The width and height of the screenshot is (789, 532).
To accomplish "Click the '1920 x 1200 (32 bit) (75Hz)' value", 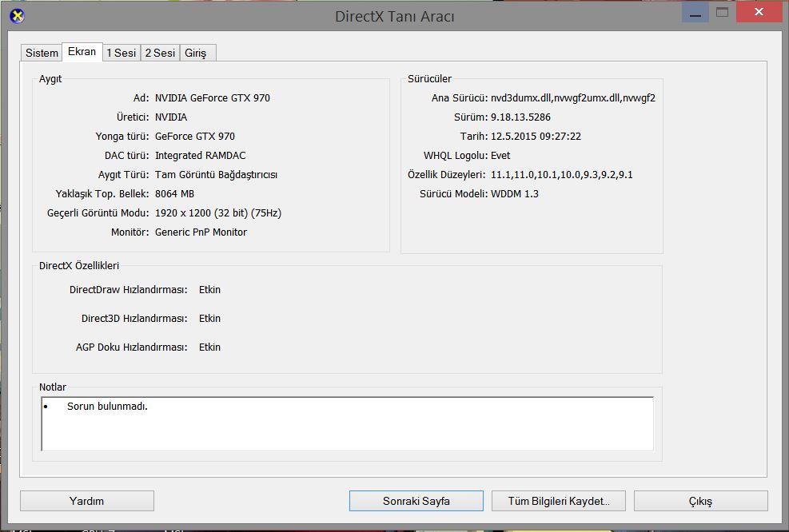I will (218, 212).
